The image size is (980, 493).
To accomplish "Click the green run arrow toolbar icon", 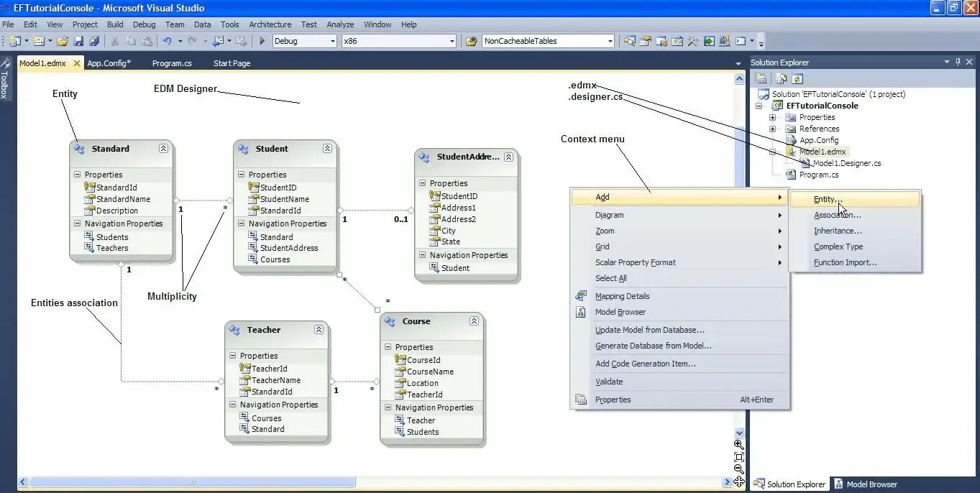I will tap(262, 41).
